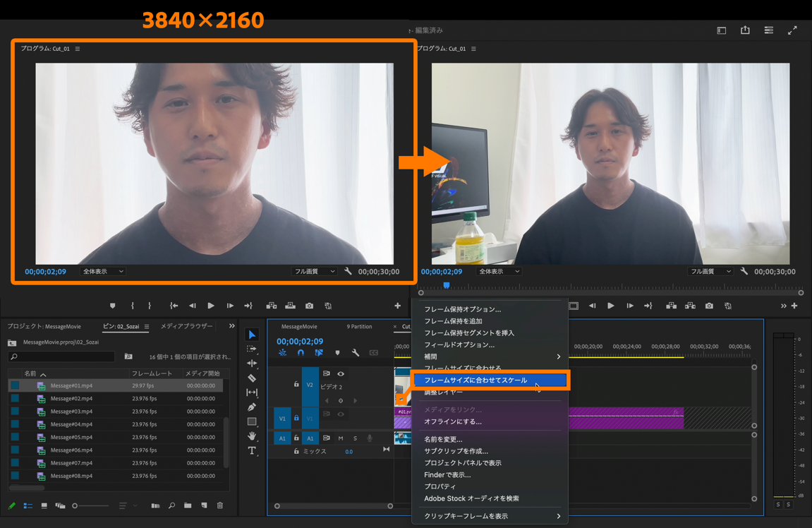
Task: Click the new bin folder icon
Action: [188, 505]
